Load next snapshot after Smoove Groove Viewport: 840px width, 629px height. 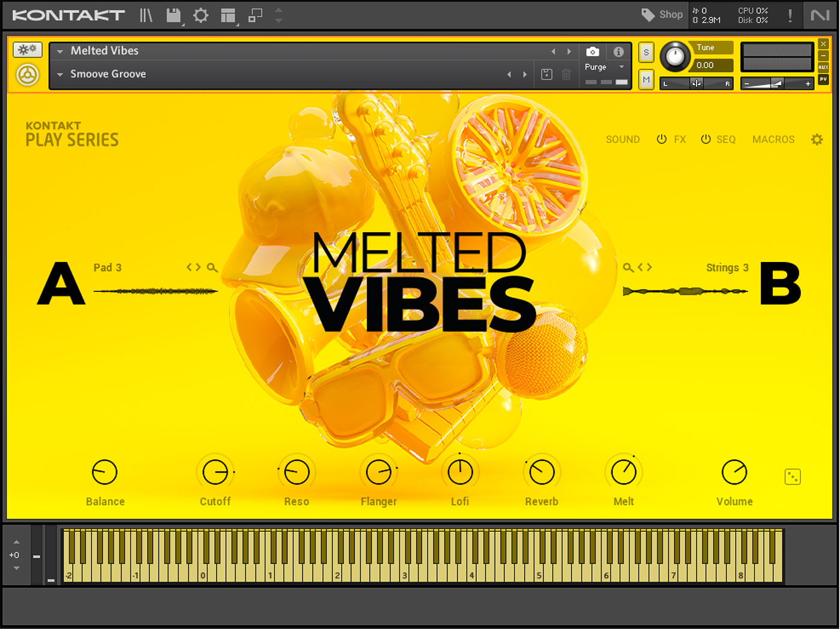(525, 74)
